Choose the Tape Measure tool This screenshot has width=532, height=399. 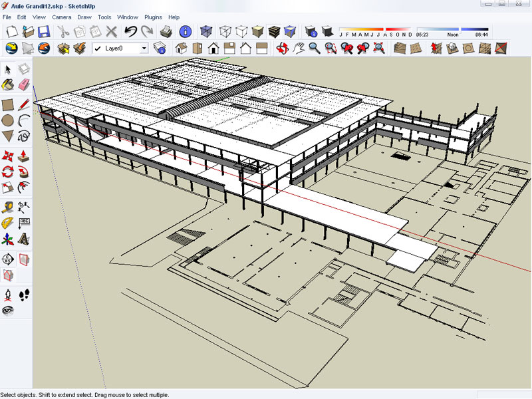click(x=8, y=207)
